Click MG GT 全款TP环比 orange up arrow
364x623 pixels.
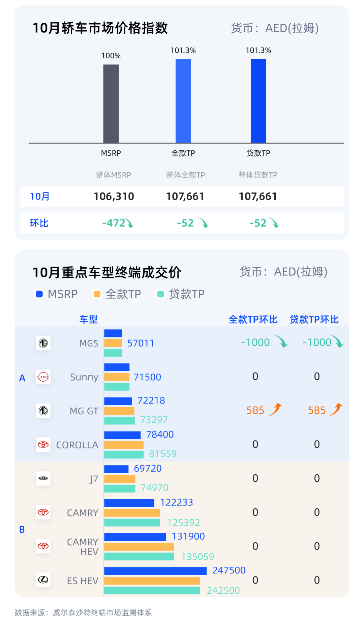[x=275, y=409]
